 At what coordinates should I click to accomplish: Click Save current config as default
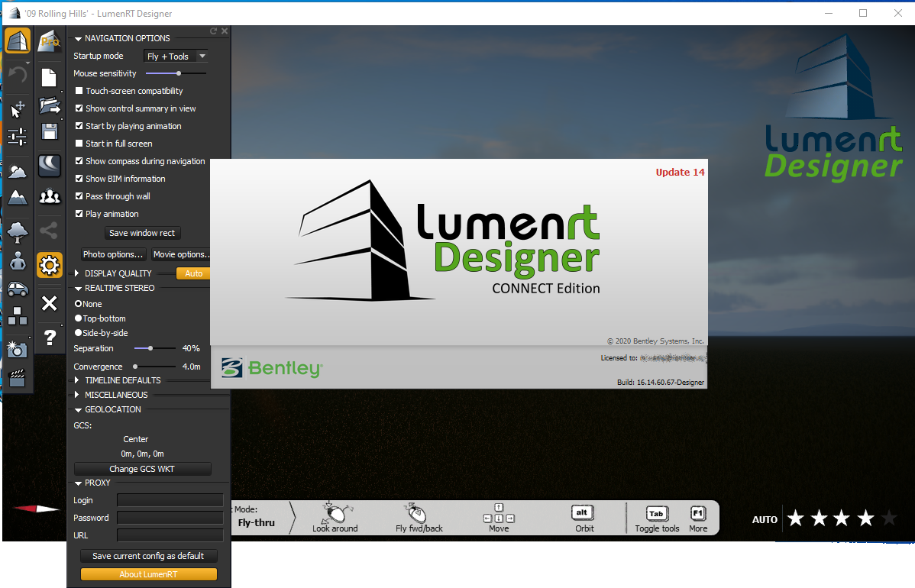(x=148, y=556)
